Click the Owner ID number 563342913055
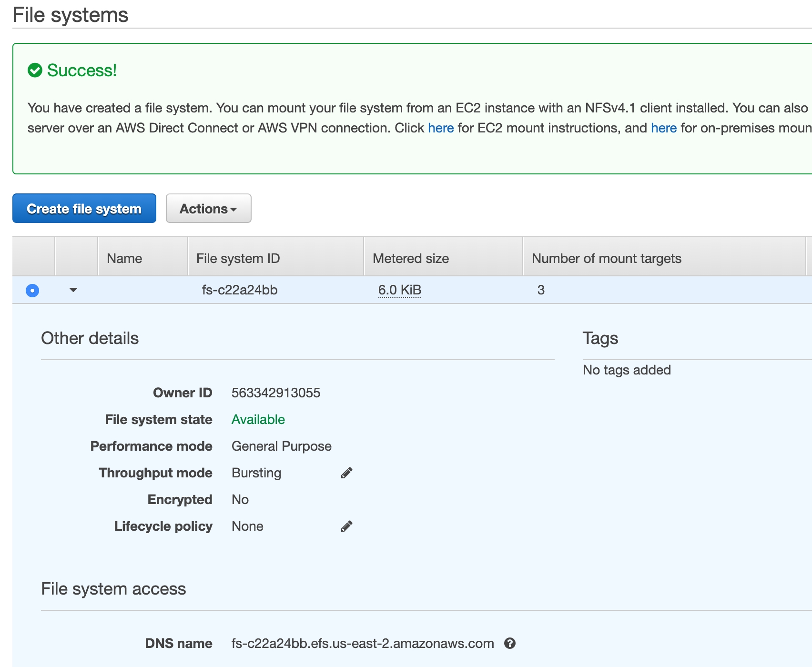The image size is (812, 667). tap(275, 393)
